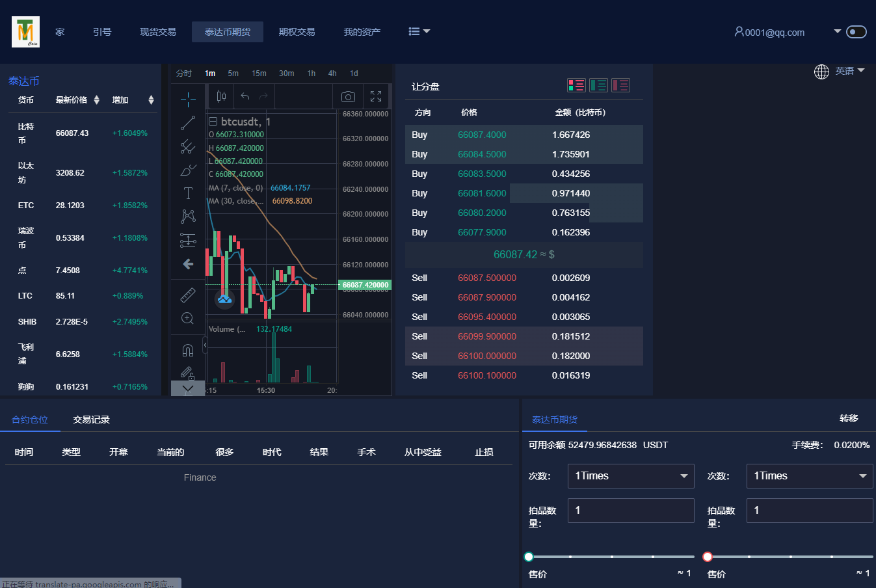Enter fullscreen chart mode

[x=376, y=96]
